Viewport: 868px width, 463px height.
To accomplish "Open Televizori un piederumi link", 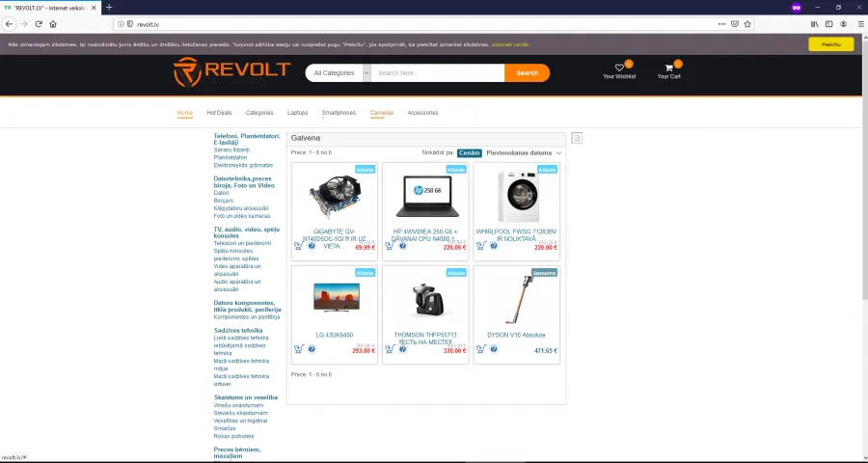I will (242, 243).
